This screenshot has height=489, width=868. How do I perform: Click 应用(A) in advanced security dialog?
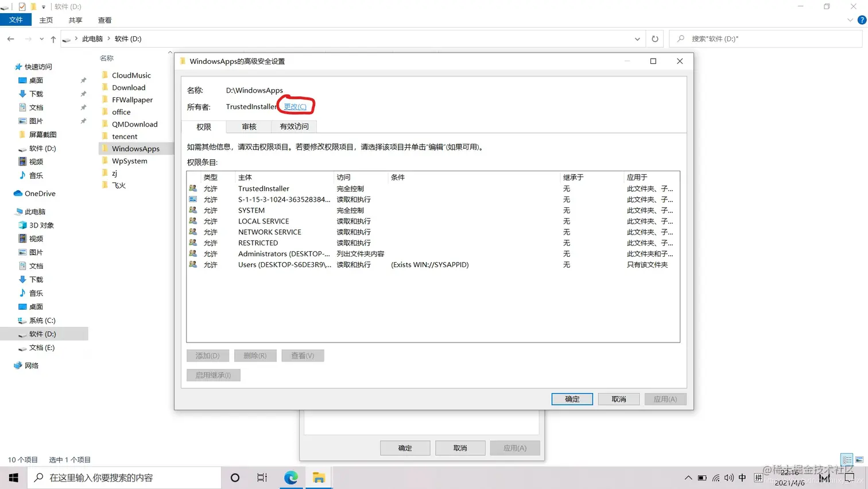click(665, 399)
